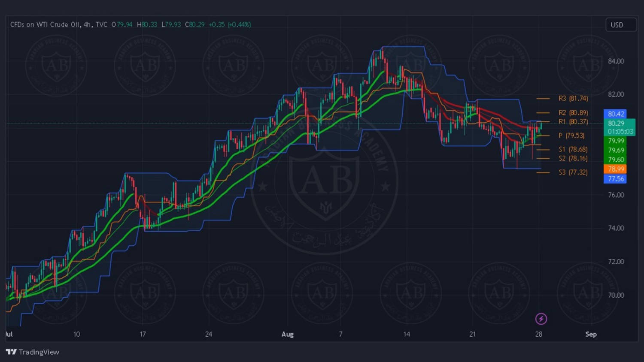Select the R3 (81.74) pivot label
This screenshot has width=644, height=362.
click(573, 99)
